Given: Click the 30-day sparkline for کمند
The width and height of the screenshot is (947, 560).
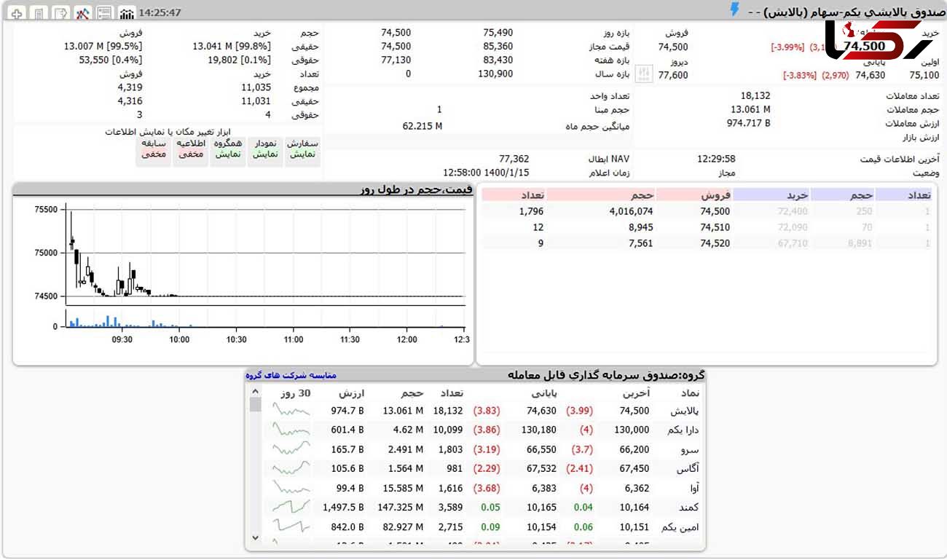Looking at the screenshot, I should [291, 508].
